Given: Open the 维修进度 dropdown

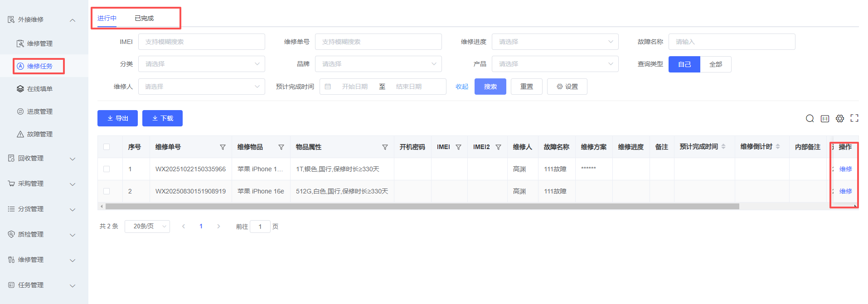Looking at the screenshot, I should [x=555, y=42].
